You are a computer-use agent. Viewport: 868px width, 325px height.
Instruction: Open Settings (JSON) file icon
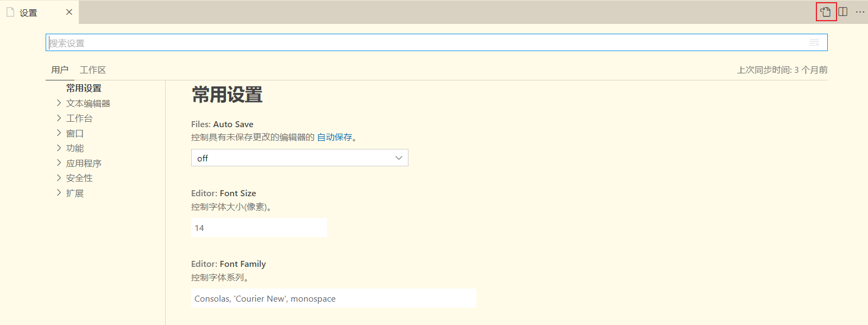pyautogui.click(x=826, y=11)
